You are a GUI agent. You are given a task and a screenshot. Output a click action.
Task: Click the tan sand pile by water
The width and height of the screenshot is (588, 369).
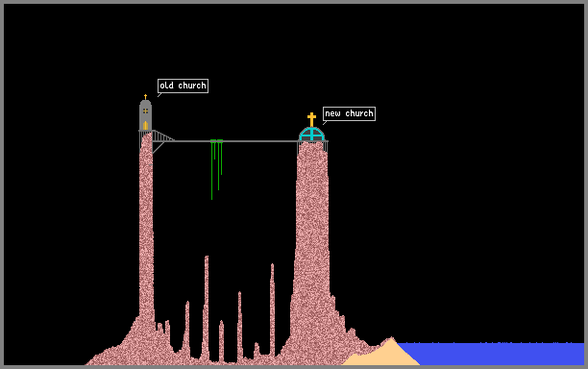click(382, 355)
